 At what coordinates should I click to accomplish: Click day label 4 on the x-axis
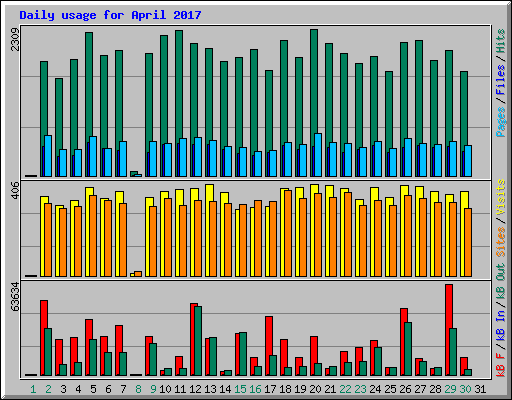[x=78, y=389]
